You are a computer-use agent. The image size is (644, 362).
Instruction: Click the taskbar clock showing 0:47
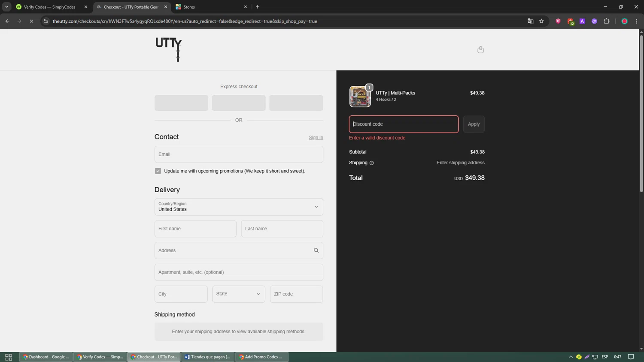(617, 357)
